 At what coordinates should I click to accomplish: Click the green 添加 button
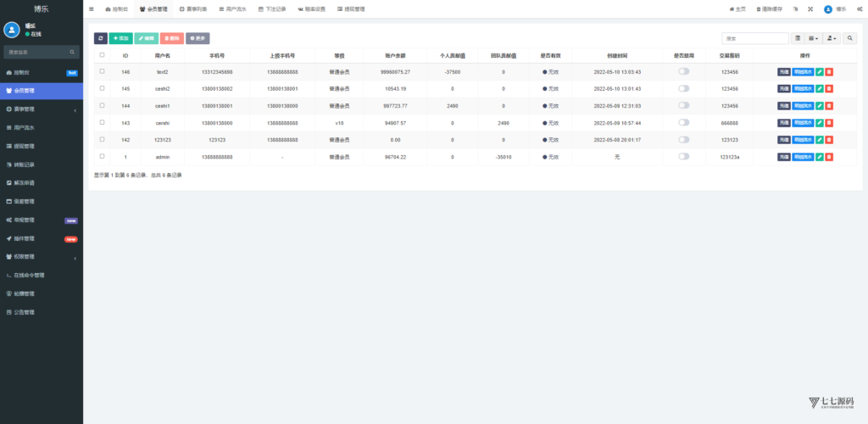tap(120, 38)
